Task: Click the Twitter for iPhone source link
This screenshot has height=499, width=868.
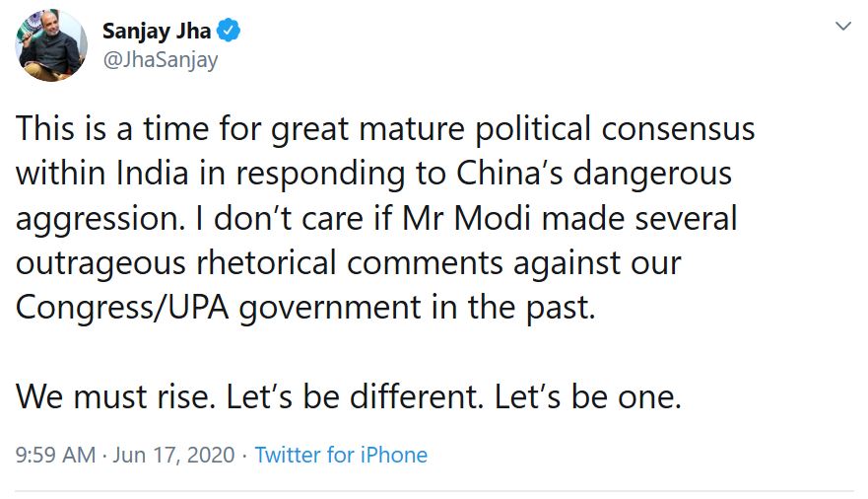Action: (341, 456)
